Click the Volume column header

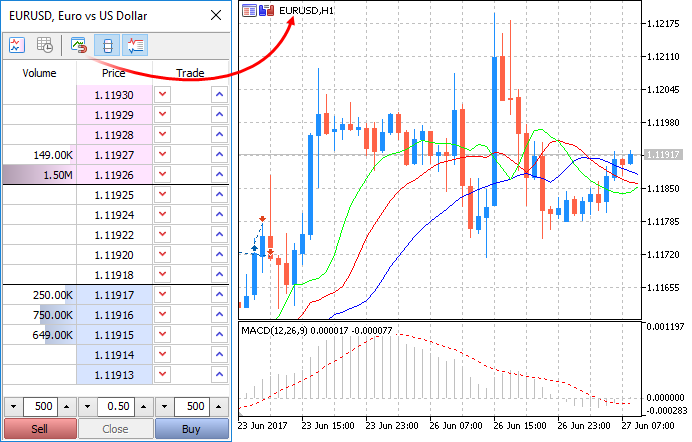(x=39, y=73)
